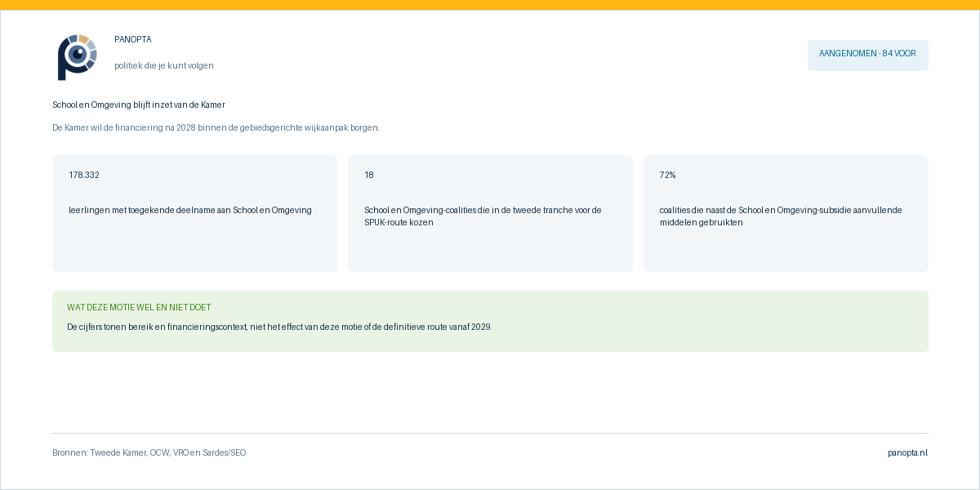Screen dimensions: 980x490
Task: Click the 'AANGENOMEN - 84 VOOR' badge
Action: tap(867, 54)
